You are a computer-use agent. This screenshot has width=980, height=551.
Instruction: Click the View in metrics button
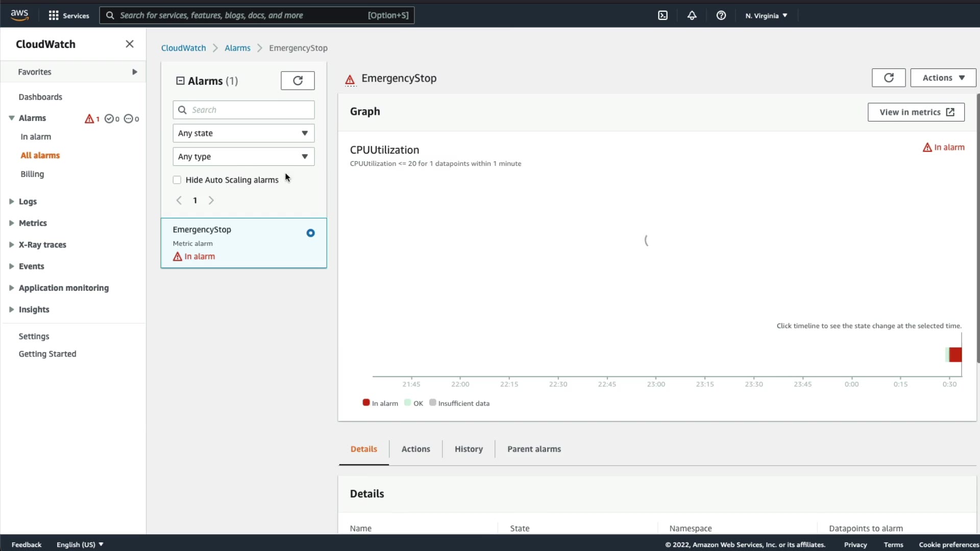[916, 112]
